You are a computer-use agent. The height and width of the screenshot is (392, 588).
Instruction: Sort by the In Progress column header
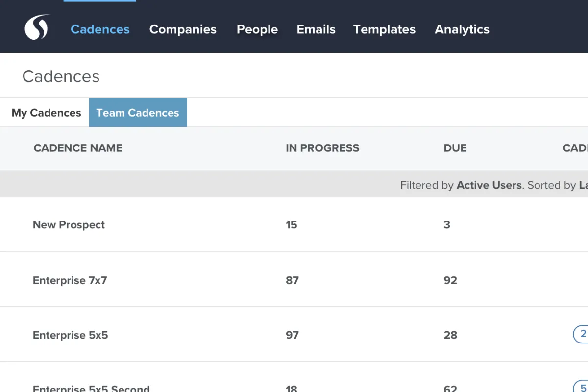[322, 148]
